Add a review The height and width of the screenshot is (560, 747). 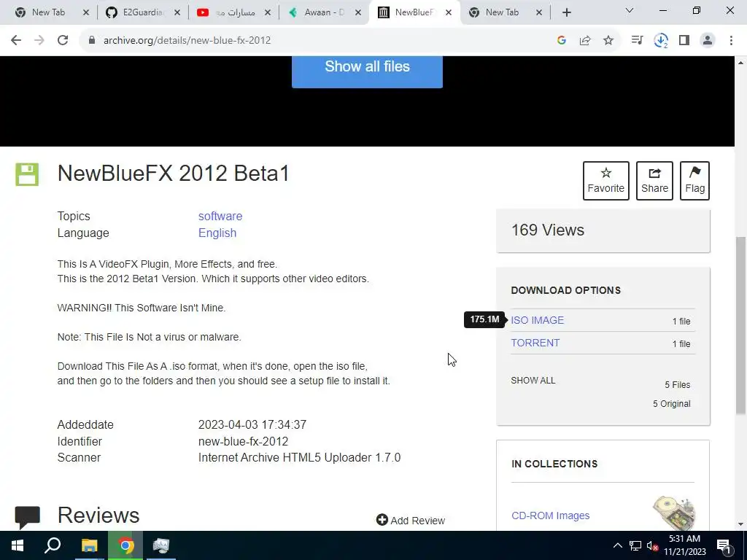click(410, 520)
